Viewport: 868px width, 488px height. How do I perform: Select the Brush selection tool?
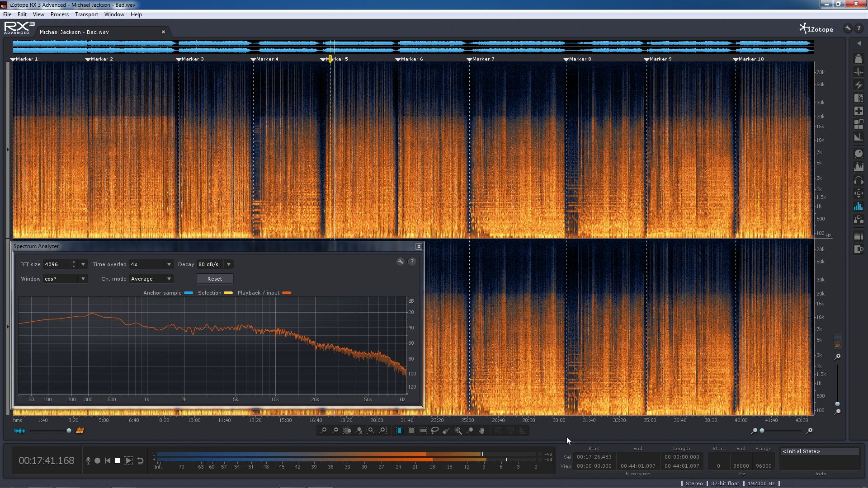pos(446,431)
